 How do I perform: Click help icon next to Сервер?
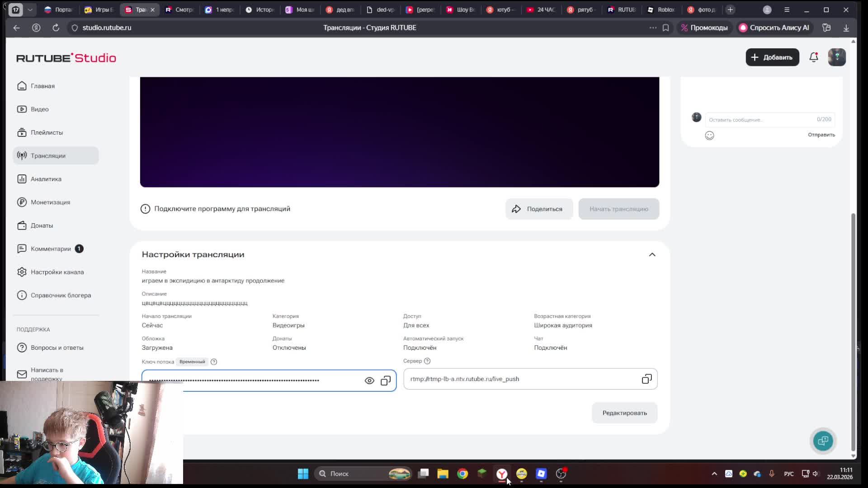[x=427, y=361]
